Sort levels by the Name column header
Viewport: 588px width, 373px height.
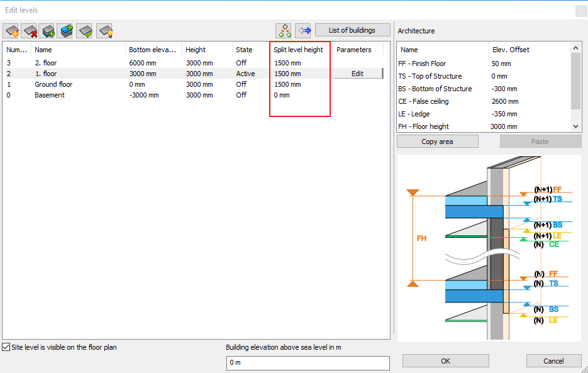click(x=43, y=50)
